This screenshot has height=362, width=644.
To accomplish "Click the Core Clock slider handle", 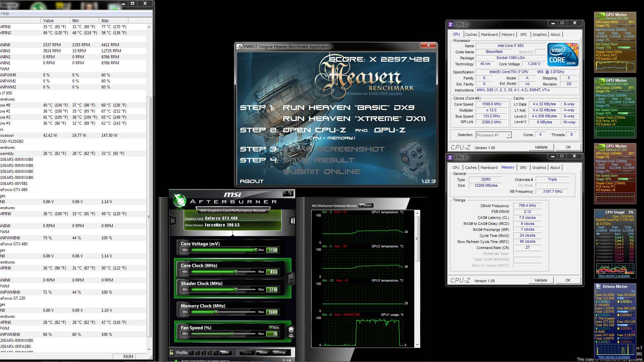I will pyautogui.click(x=236, y=271).
